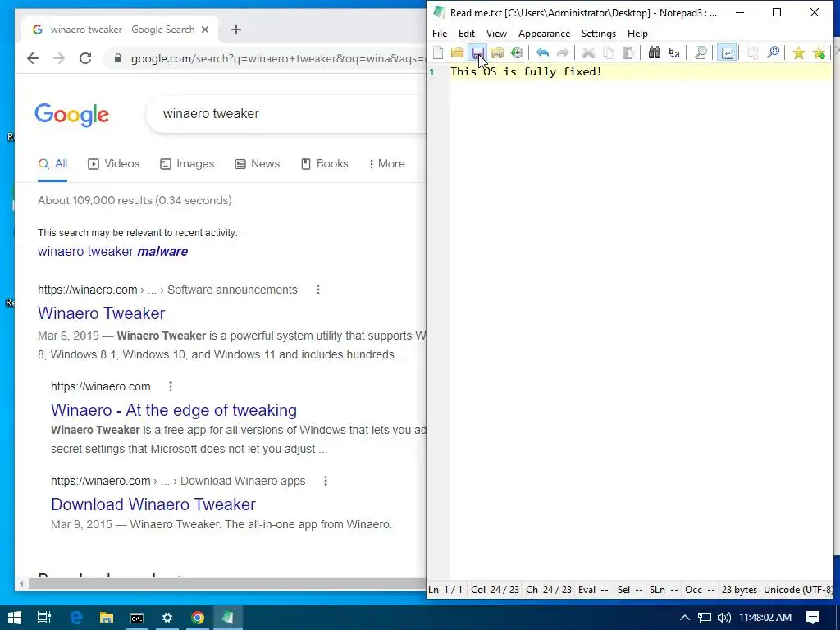Click the magnifier-over-page toolbar icon
Image resolution: width=840 pixels, height=630 pixels.
(x=701, y=52)
